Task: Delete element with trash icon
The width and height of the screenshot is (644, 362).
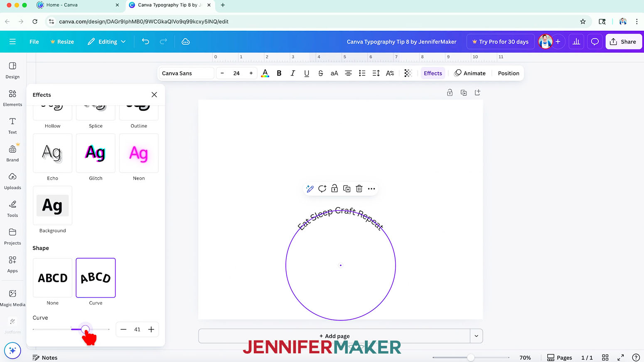Action: (359, 189)
